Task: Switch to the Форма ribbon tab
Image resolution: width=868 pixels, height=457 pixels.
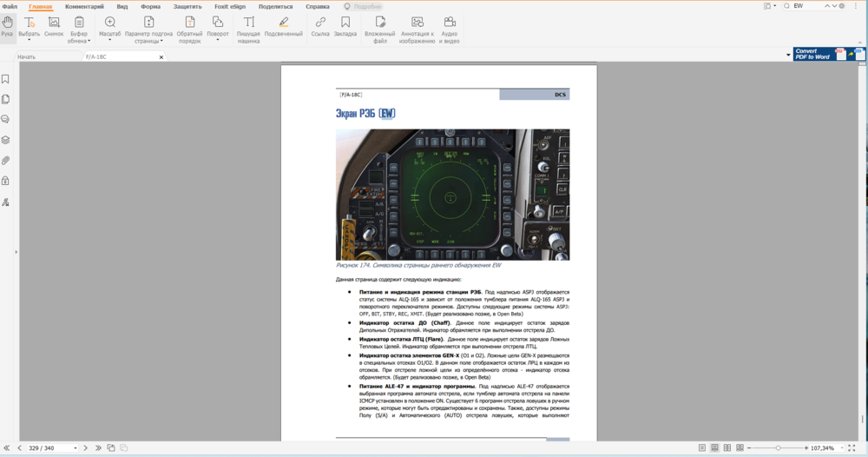Action: pos(150,7)
